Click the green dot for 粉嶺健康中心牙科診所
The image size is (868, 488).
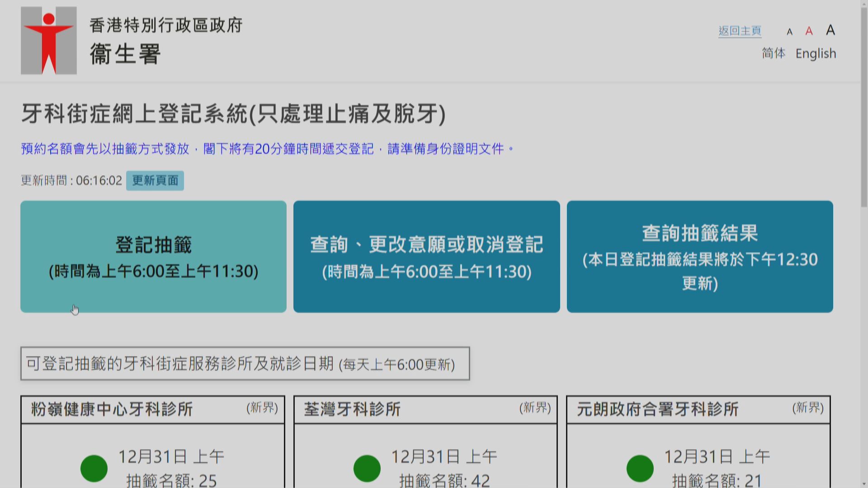(x=94, y=468)
